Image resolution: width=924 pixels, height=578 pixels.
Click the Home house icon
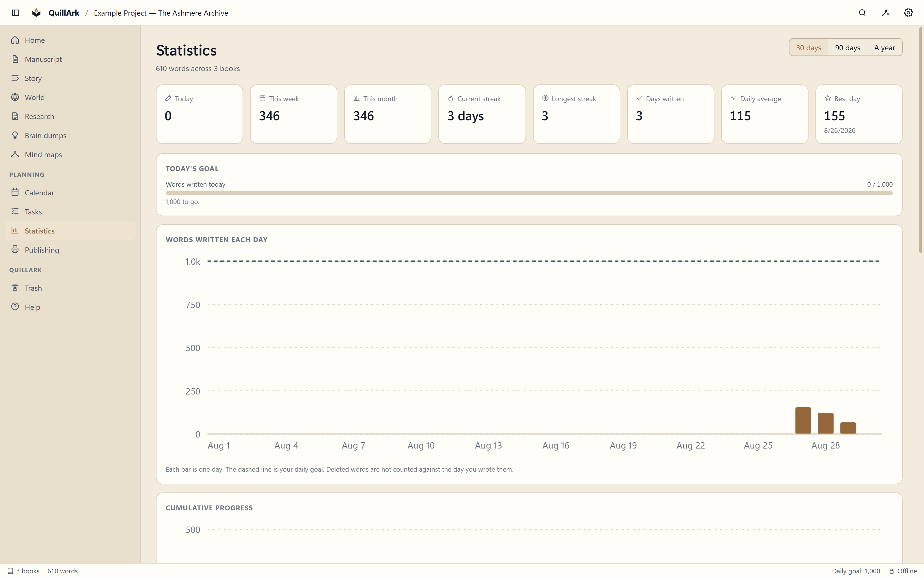tap(15, 40)
